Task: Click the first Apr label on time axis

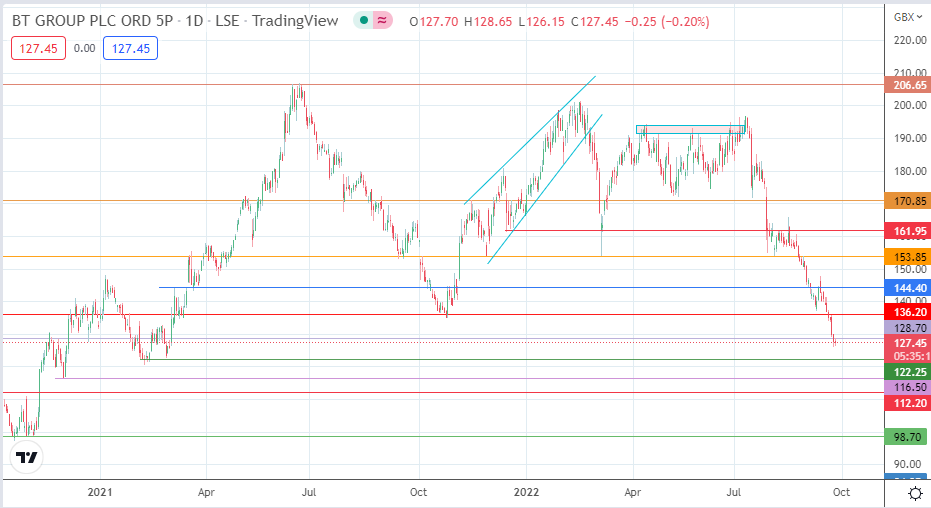Action: coord(206,492)
